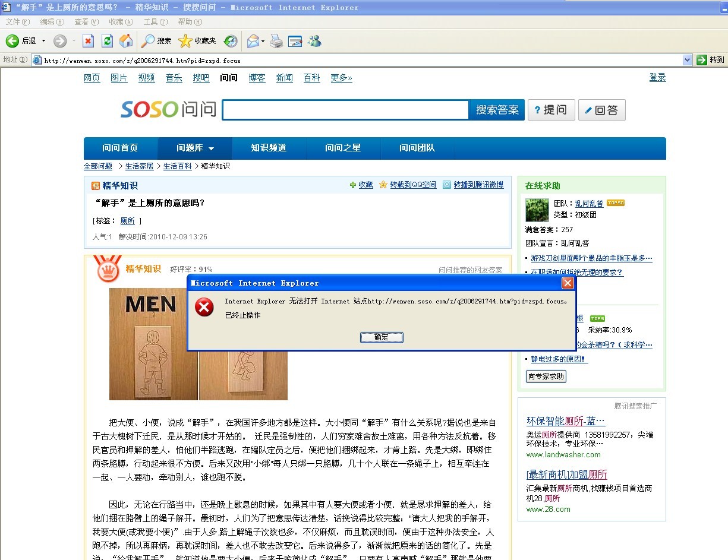Screen dimensions: 728x560
Task: Switch to 知识频道 tab
Action: click(x=269, y=148)
